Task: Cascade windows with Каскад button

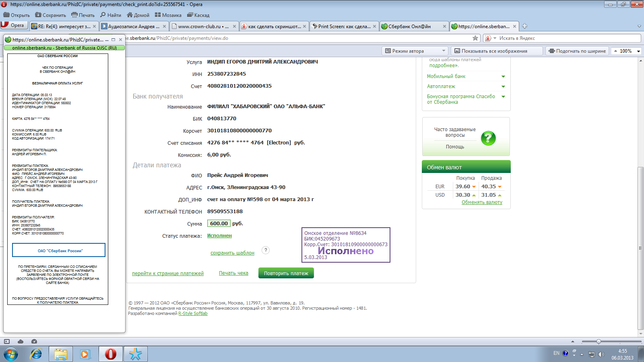Action: [x=198, y=15]
